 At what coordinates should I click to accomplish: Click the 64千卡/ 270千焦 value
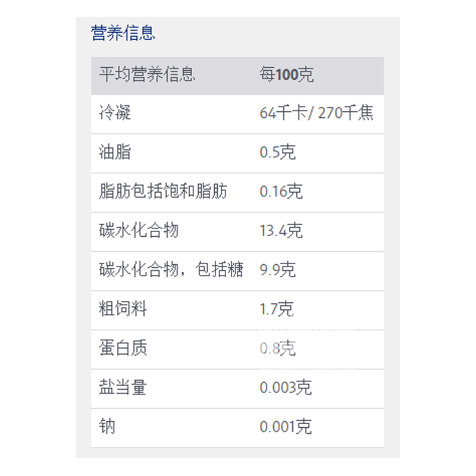click(x=317, y=113)
